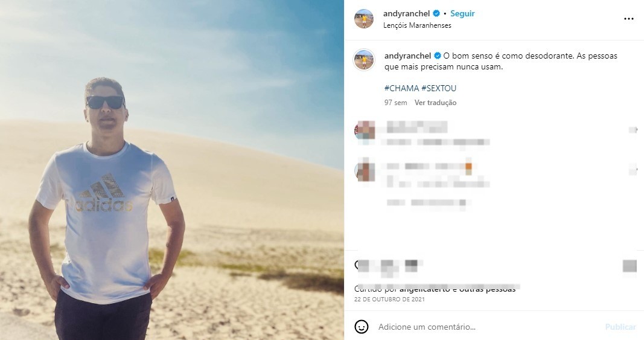Open andyranchel's profile picture in header
The width and height of the screenshot is (644, 340).
click(x=364, y=19)
